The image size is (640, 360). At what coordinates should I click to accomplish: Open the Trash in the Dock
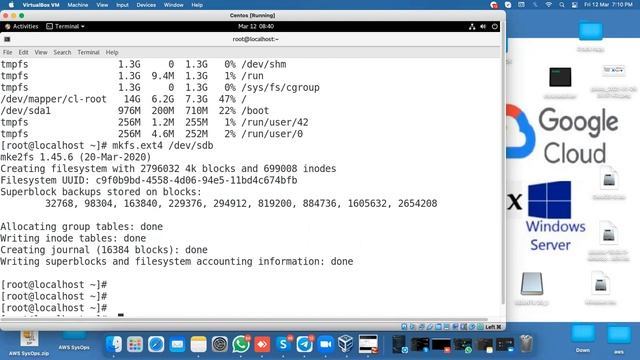(526, 344)
